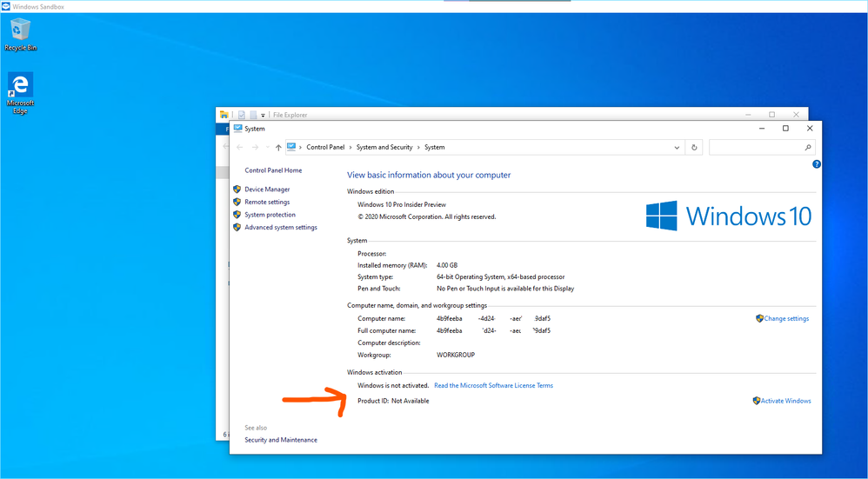
Task: Open the Recycle Bin desktop icon
Action: (21, 34)
